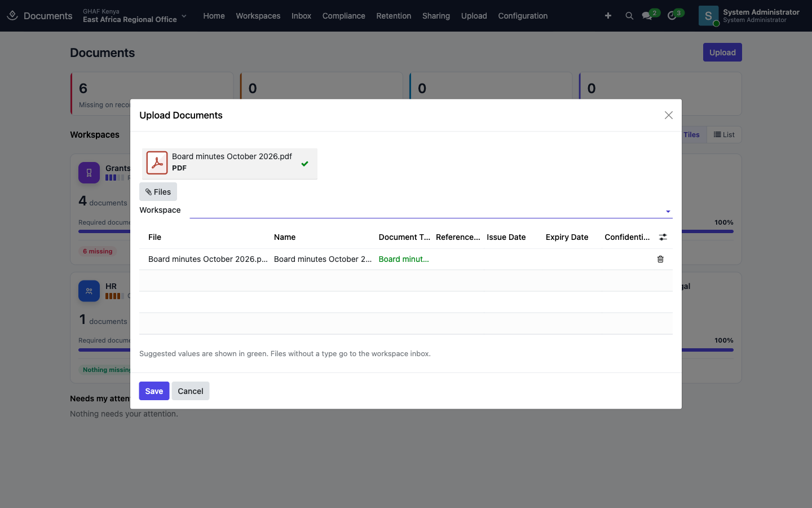This screenshot has height=508, width=812.
Task: Open the chat messages icon
Action: [x=647, y=16]
